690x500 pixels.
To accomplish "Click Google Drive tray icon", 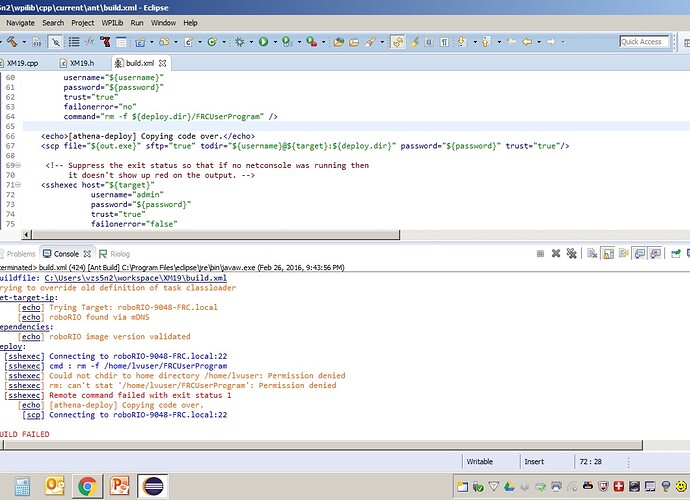I will (x=509, y=486).
